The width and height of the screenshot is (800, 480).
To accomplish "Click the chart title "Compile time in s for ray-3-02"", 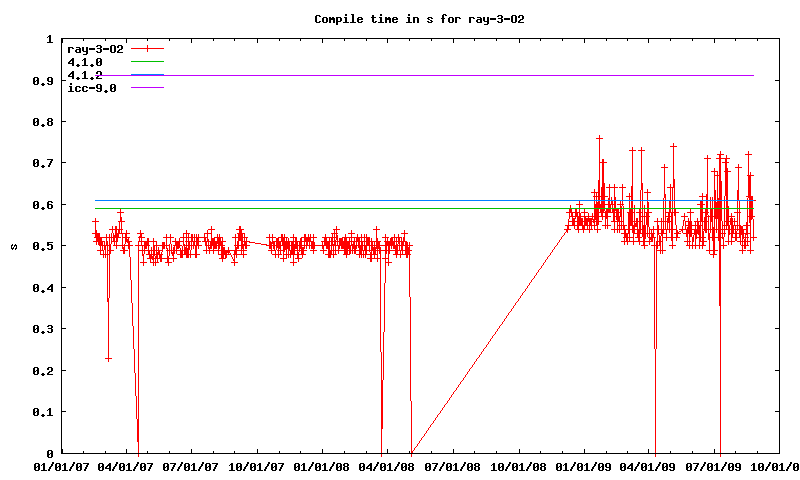I will click(x=406, y=19).
